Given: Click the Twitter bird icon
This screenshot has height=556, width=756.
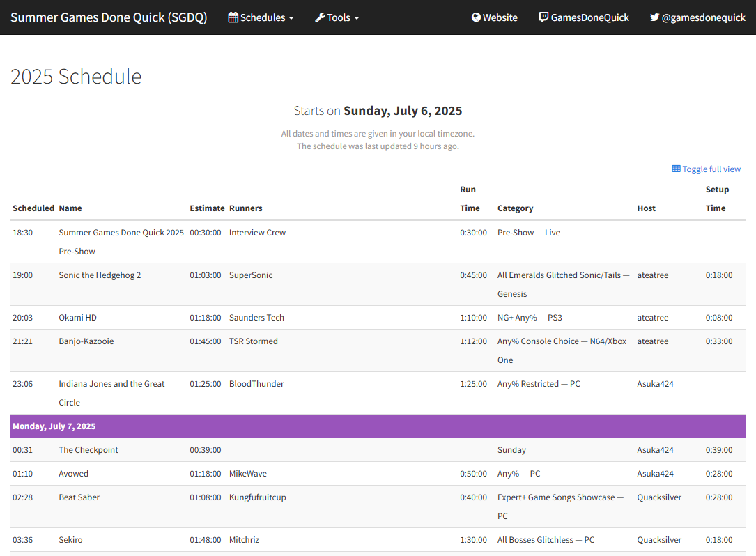Looking at the screenshot, I should pyautogui.click(x=654, y=17).
